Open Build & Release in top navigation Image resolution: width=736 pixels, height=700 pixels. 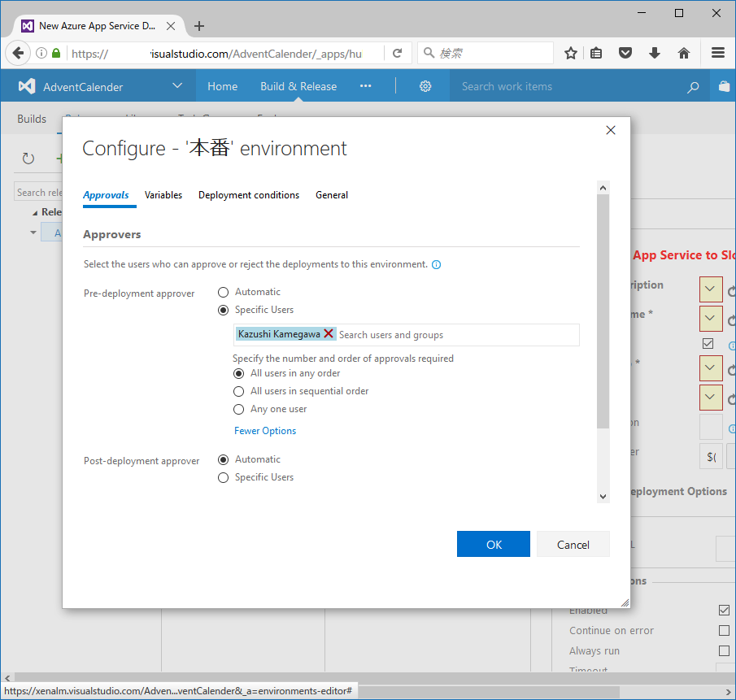point(298,86)
